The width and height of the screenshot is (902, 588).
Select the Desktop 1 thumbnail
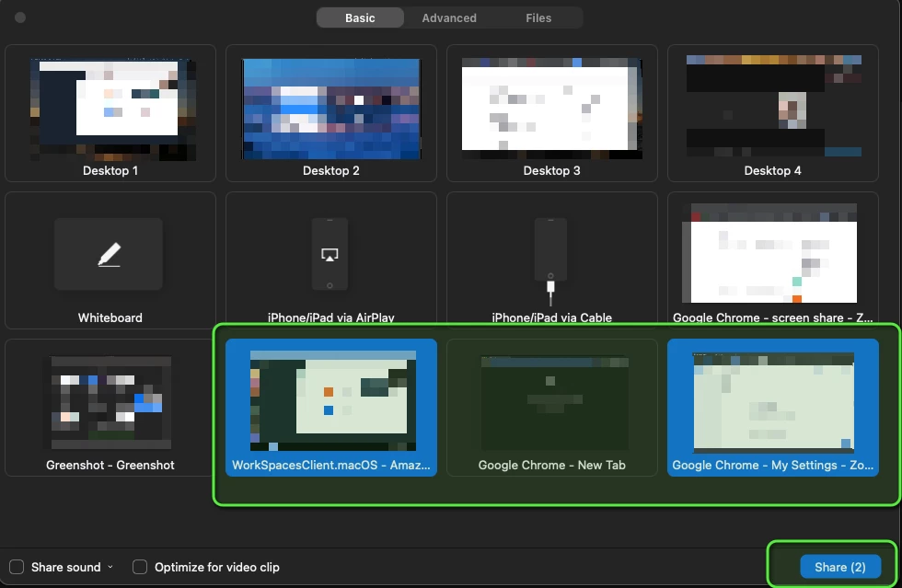pyautogui.click(x=110, y=113)
